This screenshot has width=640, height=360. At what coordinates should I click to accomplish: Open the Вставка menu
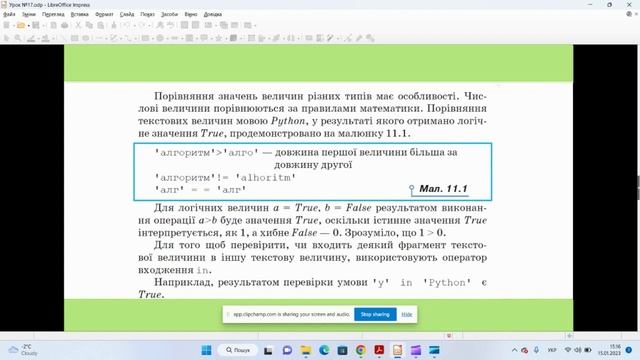coord(80,14)
